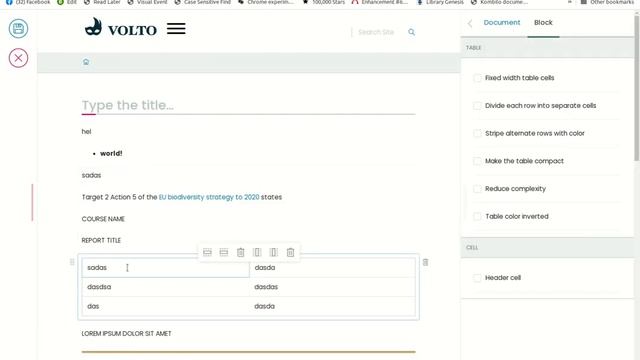
Task: Open Library Genesis bookmark
Action: pyautogui.click(x=440, y=2)
